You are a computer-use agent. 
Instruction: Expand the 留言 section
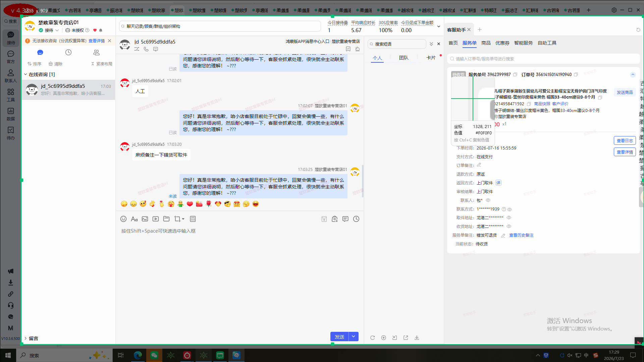tap(25, 338)
